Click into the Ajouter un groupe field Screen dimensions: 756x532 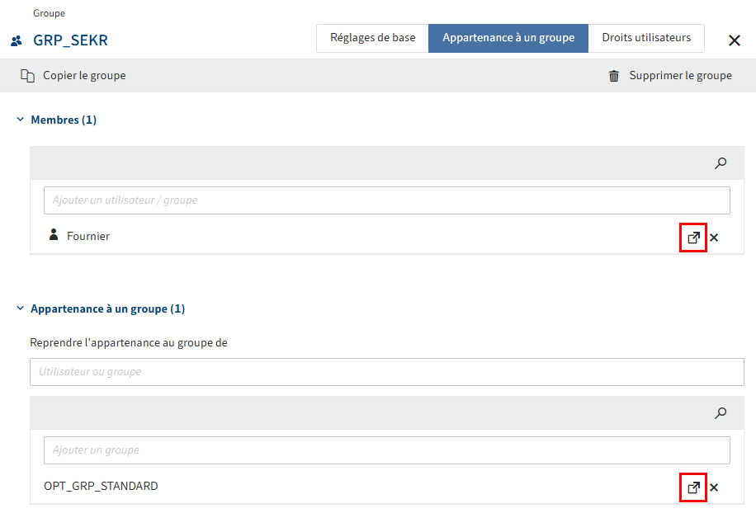click(386, 450)
